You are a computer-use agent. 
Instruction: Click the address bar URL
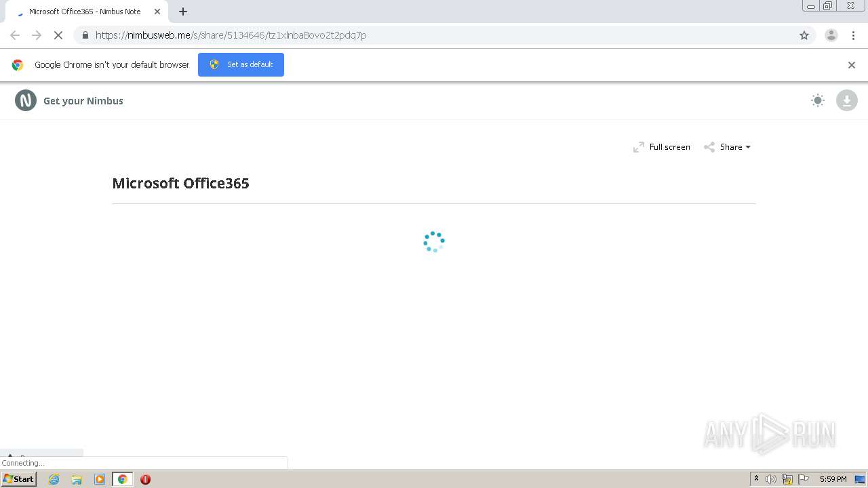[231, 35]
